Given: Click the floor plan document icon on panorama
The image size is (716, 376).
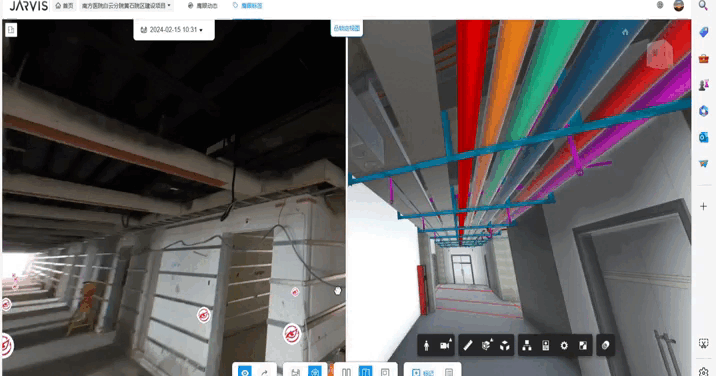Looking at the screenshot, I should point(11,30).
